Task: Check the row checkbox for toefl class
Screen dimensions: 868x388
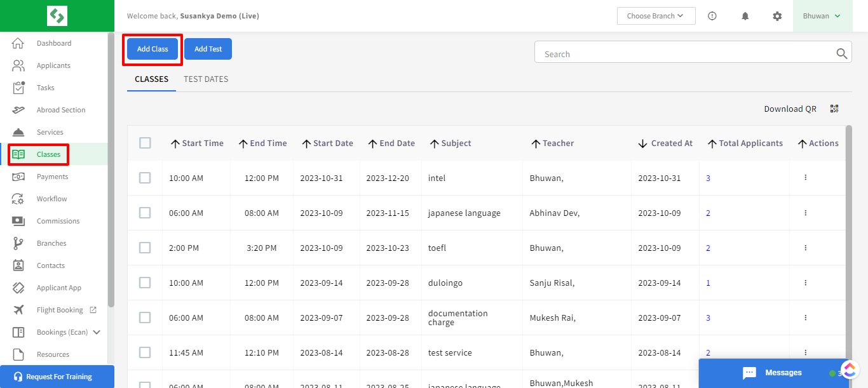Action: click(x=145, y=247)
